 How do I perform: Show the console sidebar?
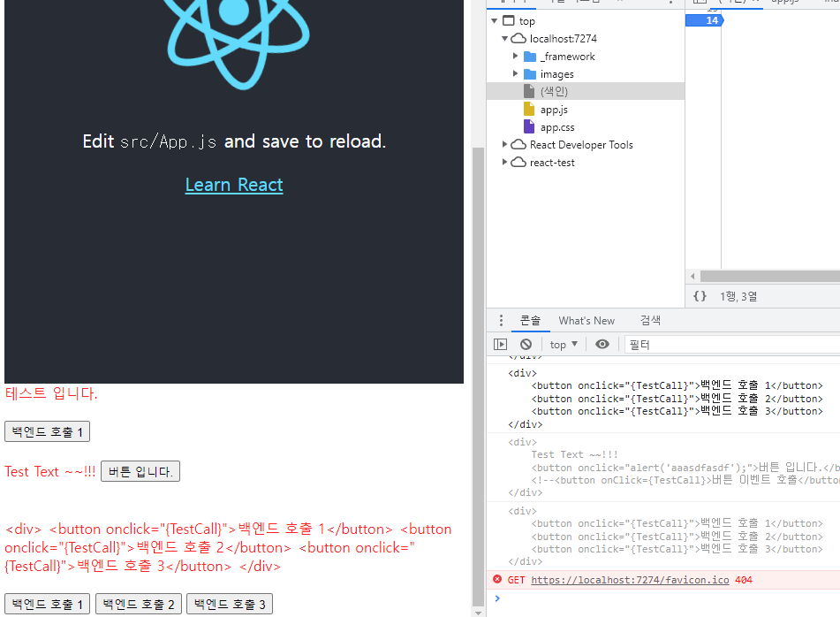(500, 344)
